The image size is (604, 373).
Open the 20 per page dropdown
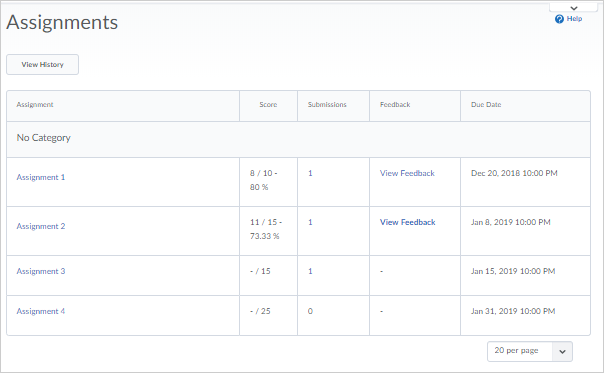pos(530,351)
